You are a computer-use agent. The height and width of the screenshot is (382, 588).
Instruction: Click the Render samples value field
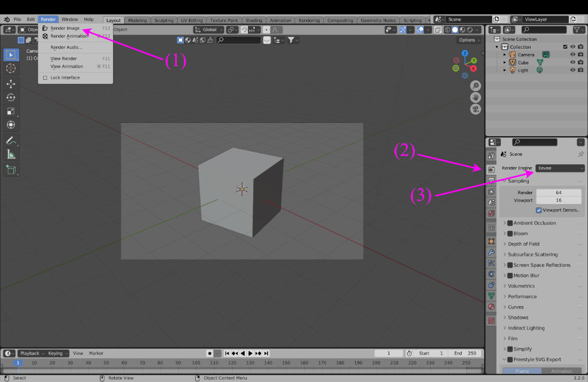point(558,192)
